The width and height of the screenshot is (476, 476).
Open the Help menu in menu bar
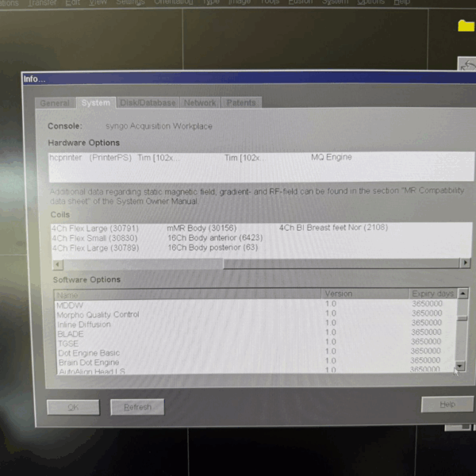[x=401, y=2]
